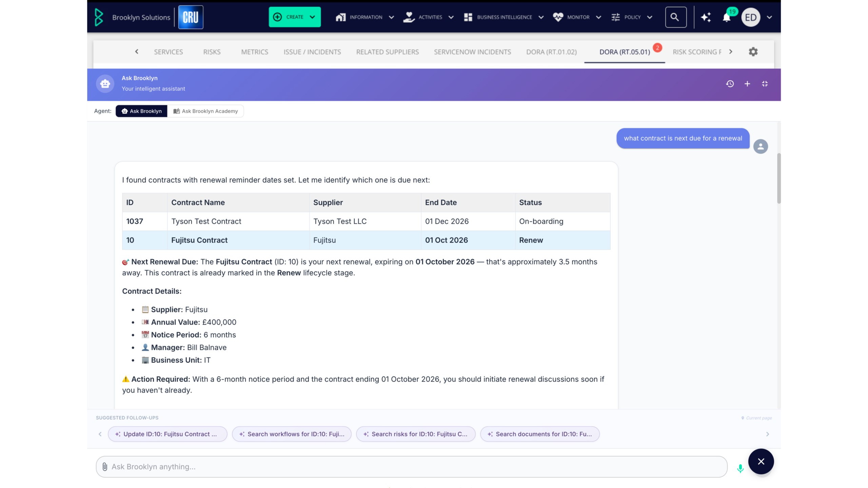
Task: Click the Monitor heartbeat icon
Action: [558, 17]
